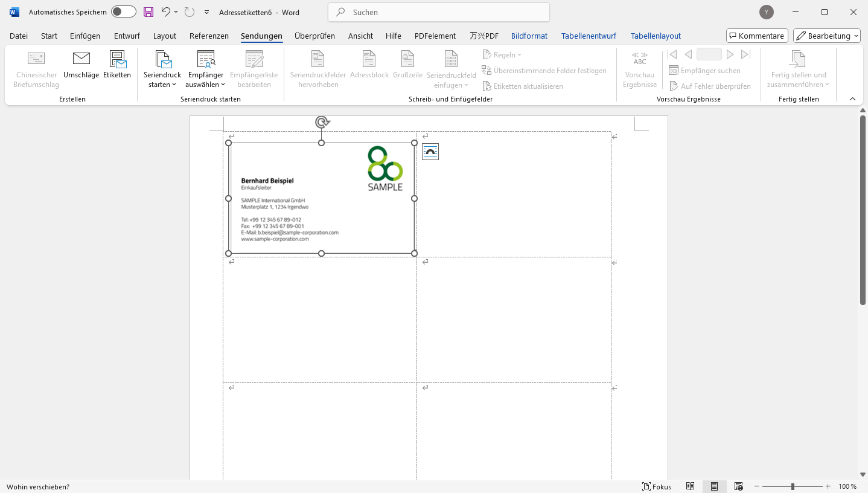Open the Regeln dropdown

[x=502, y=55]
